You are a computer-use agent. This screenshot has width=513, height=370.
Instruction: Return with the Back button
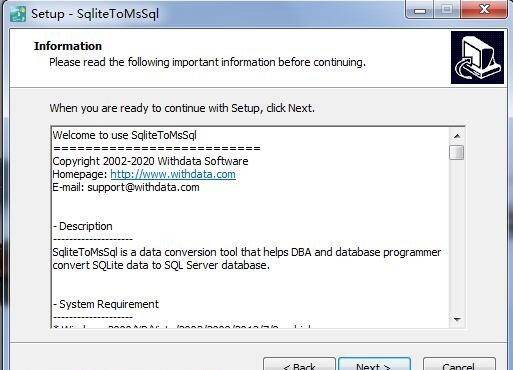click(x=299, y=364)
